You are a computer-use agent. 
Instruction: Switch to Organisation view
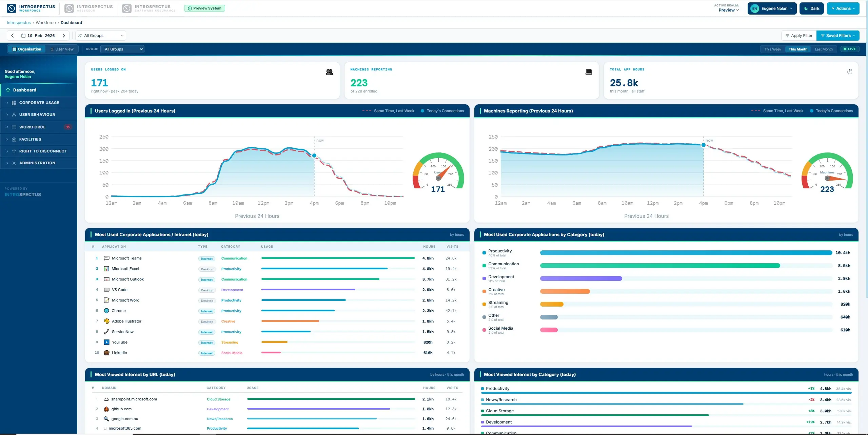(27, 49)
